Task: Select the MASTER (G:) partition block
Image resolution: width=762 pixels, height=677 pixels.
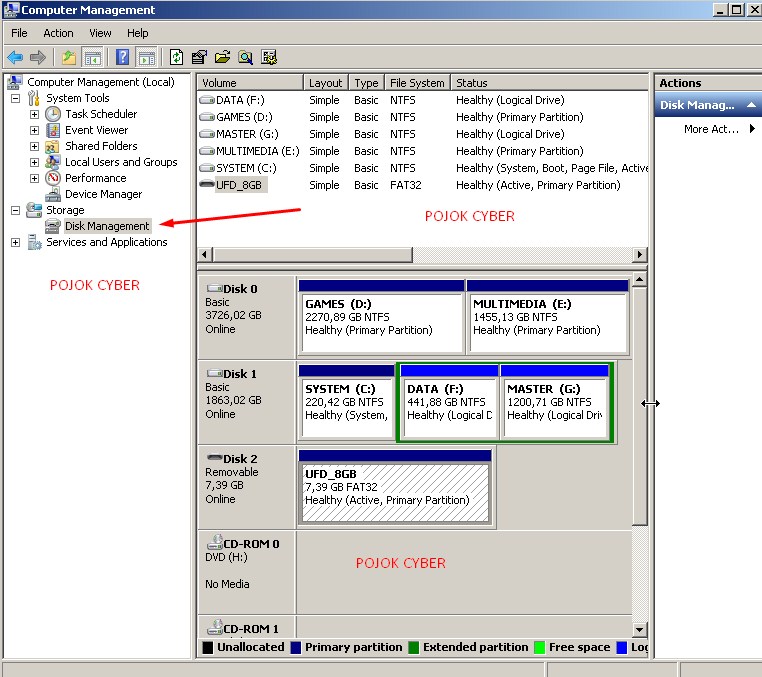Action: (x=555, y=402)
